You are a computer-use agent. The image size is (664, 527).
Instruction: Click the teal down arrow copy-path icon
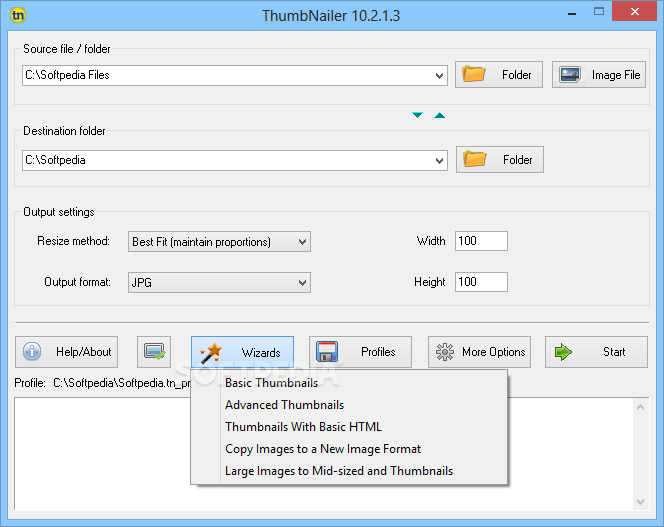click(418, 115)
